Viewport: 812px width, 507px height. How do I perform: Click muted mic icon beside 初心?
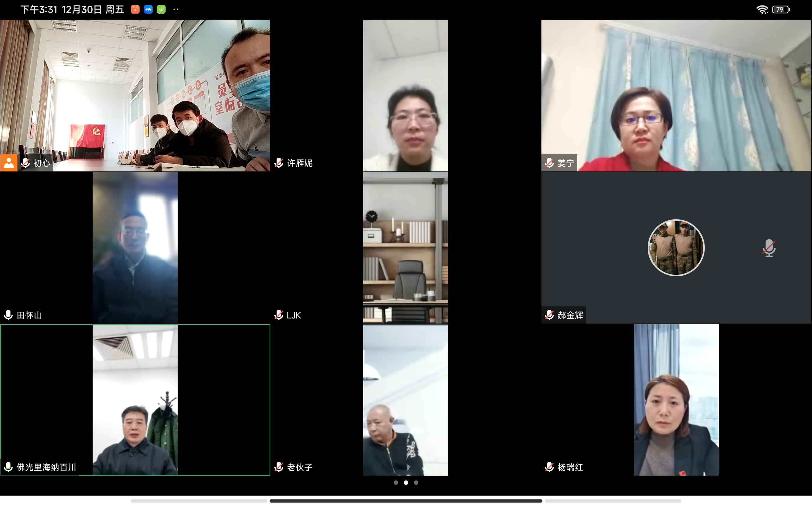(25, 163)
